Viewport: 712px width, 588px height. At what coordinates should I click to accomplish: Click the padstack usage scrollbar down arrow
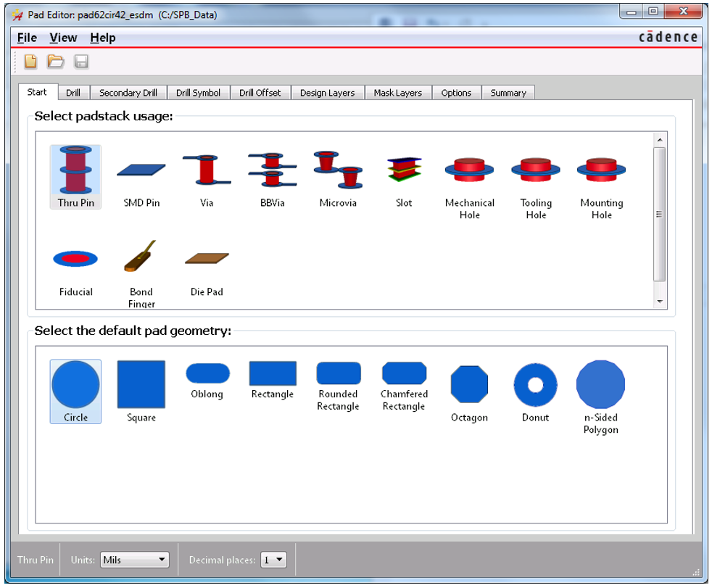(x=659, y=301)
